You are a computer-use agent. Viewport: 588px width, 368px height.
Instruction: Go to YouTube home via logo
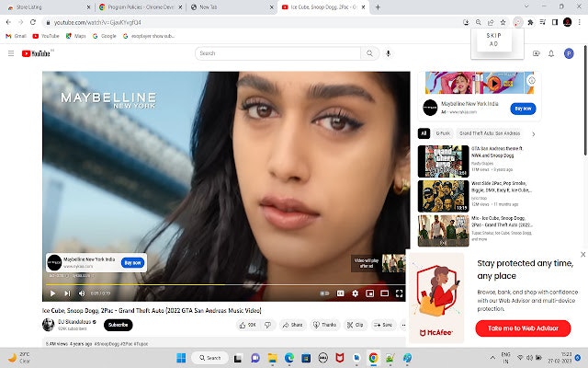click(36, 53)
